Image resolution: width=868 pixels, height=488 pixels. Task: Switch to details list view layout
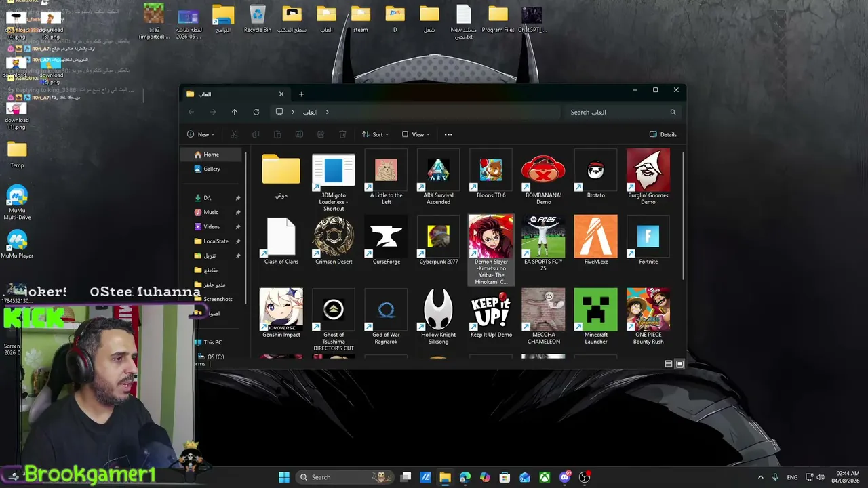click(669, 364)
